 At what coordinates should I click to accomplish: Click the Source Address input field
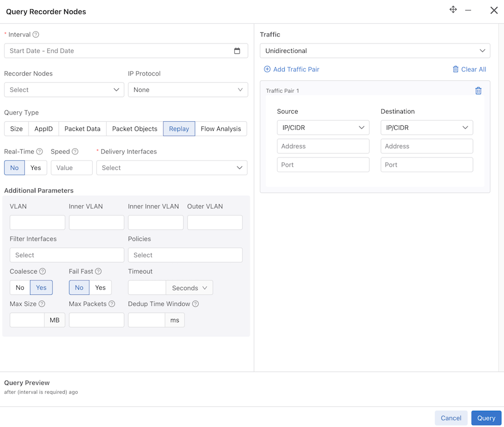pos(323,146)
